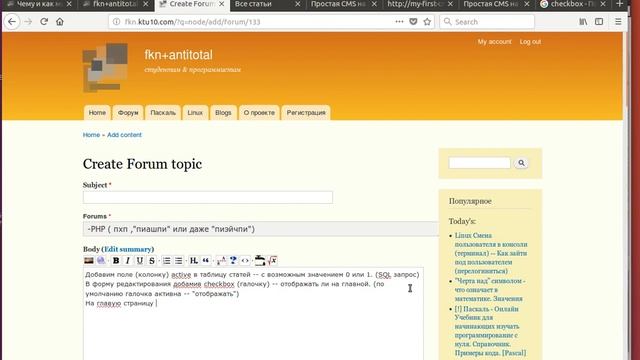Open the Паскаль site menu tab

point(163,113)
